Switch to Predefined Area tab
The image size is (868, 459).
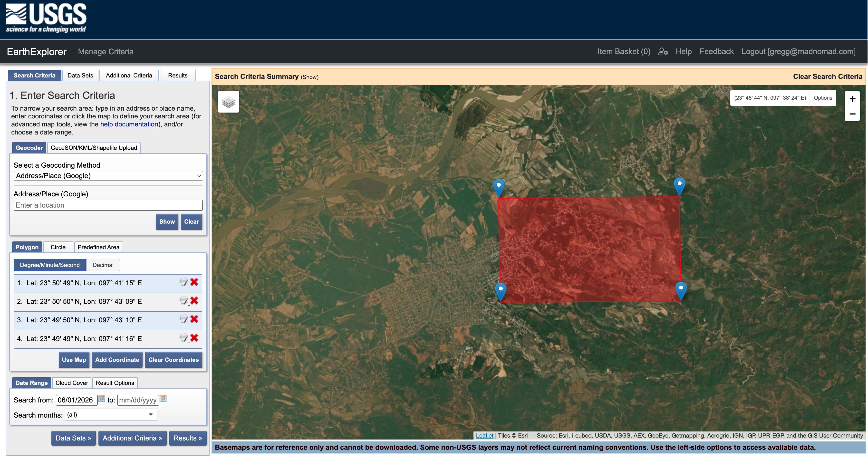98,247
